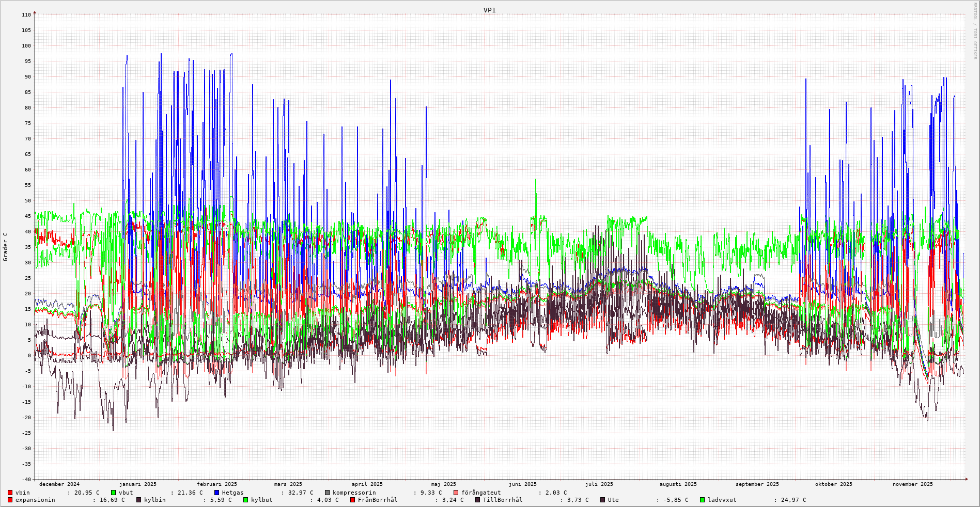The image size is (980, 507).
Task: Click the gray kompressorin legend swatch
Action: pyautogui.click(x=327, y=493)
